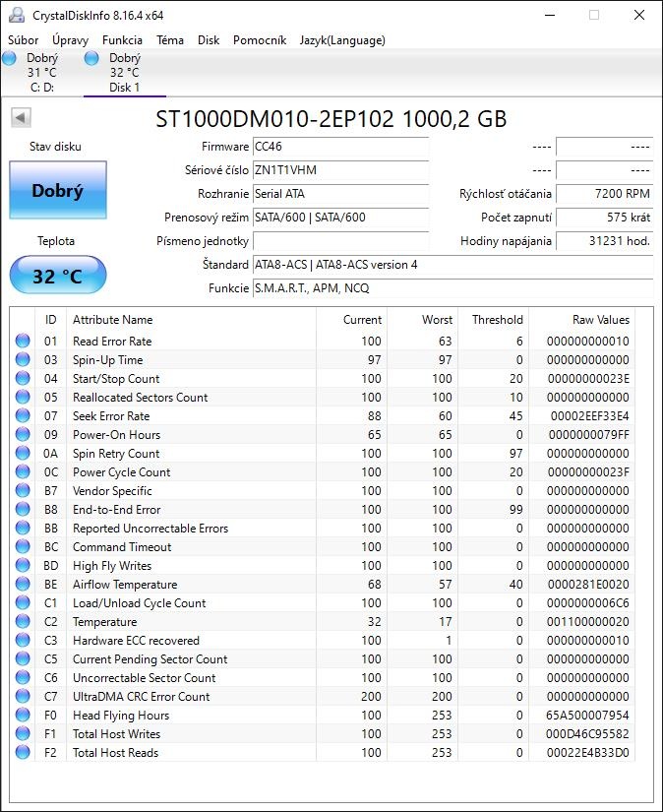Screen dimensions: 663x812
Task: Click the Počet zapnutí value 575 krát
Action: (605, 217)
